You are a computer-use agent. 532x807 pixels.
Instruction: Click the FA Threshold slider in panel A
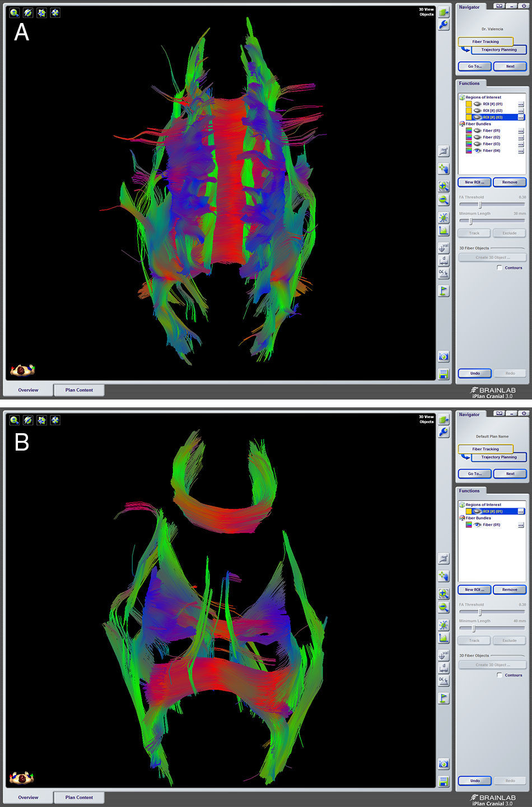tap(480, 205)
